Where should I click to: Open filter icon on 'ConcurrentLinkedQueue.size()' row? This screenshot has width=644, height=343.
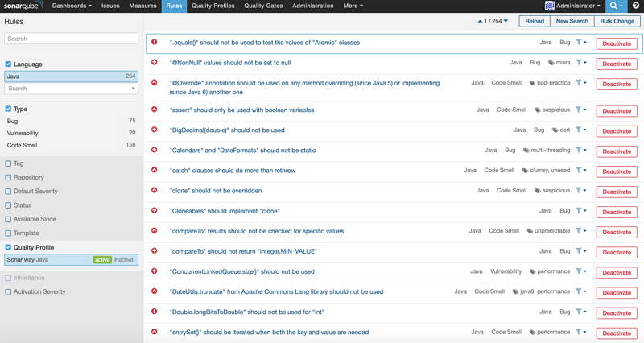(x=578, y=271)
